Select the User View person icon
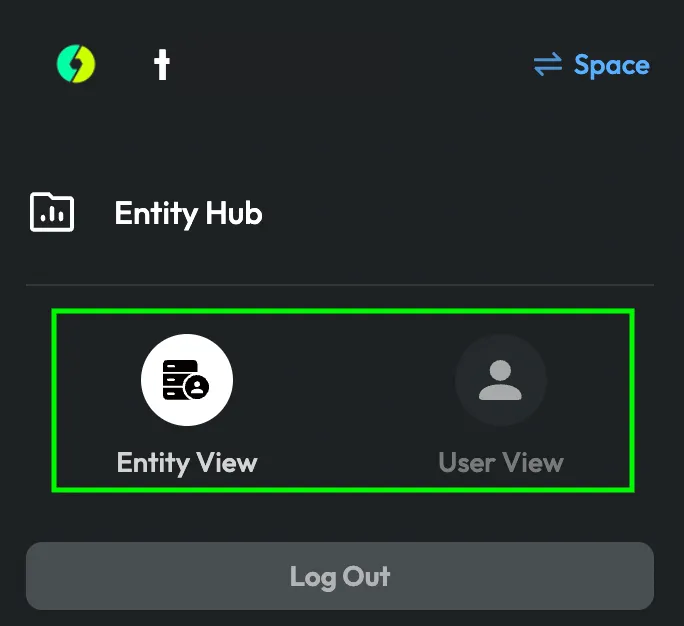Screen dimensions: 684x626 tap(500, 380)
